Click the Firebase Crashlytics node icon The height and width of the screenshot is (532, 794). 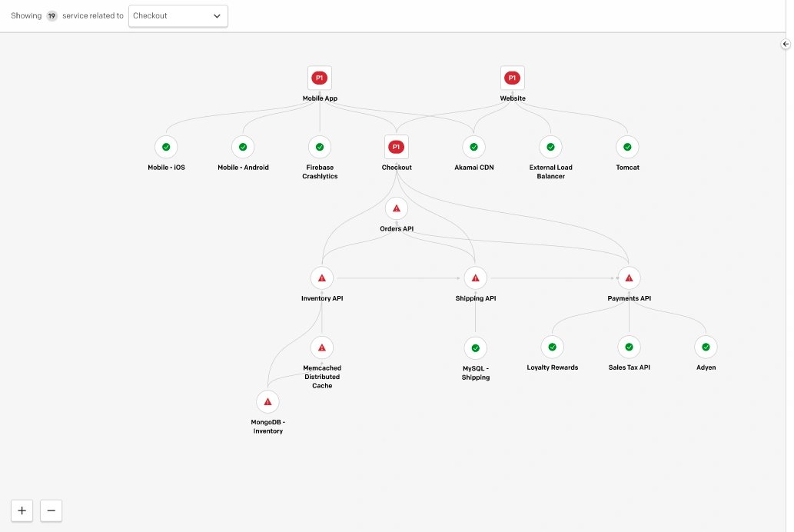coord(320,147)
